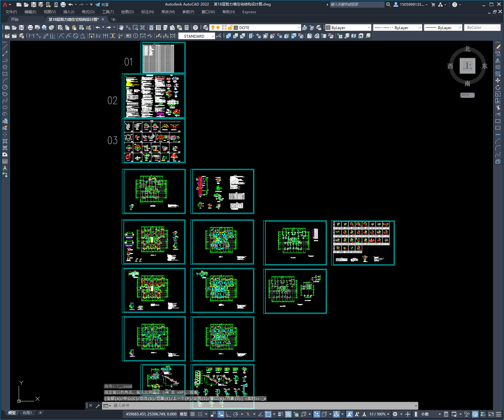Click the 共享 share button
Image resolution: width=504 pixels, height=420 pixels.
pos(102,5)
